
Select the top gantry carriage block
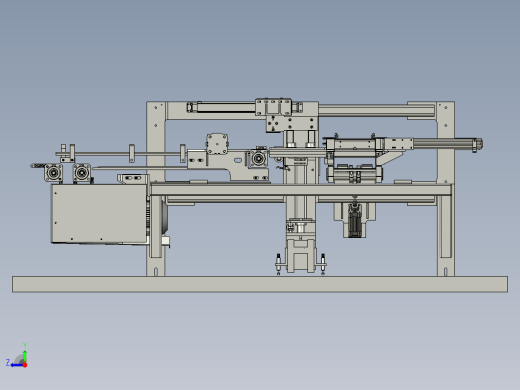273,107
